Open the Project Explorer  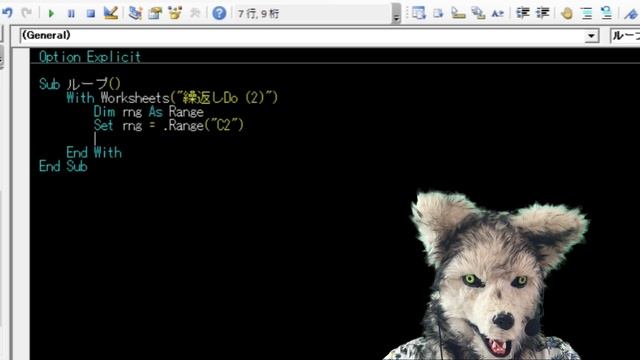pos(135,13)
